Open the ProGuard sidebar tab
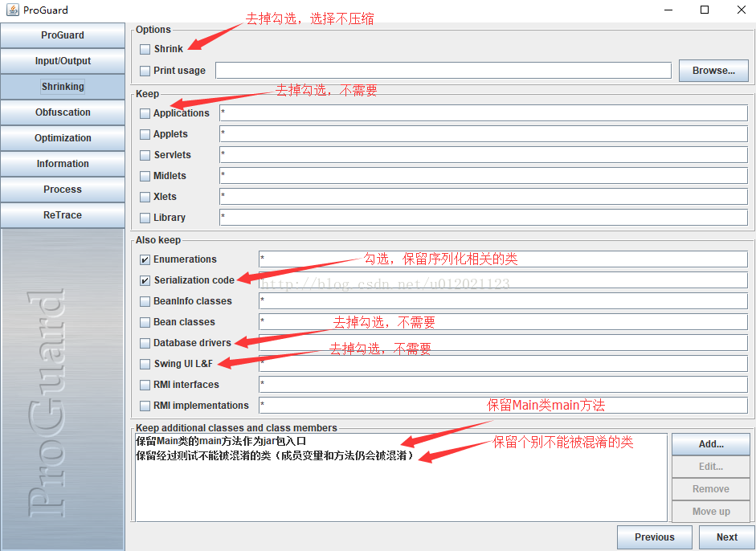This screenshot has width=756, height=551. pyautogui.click(x=63, y=35)
